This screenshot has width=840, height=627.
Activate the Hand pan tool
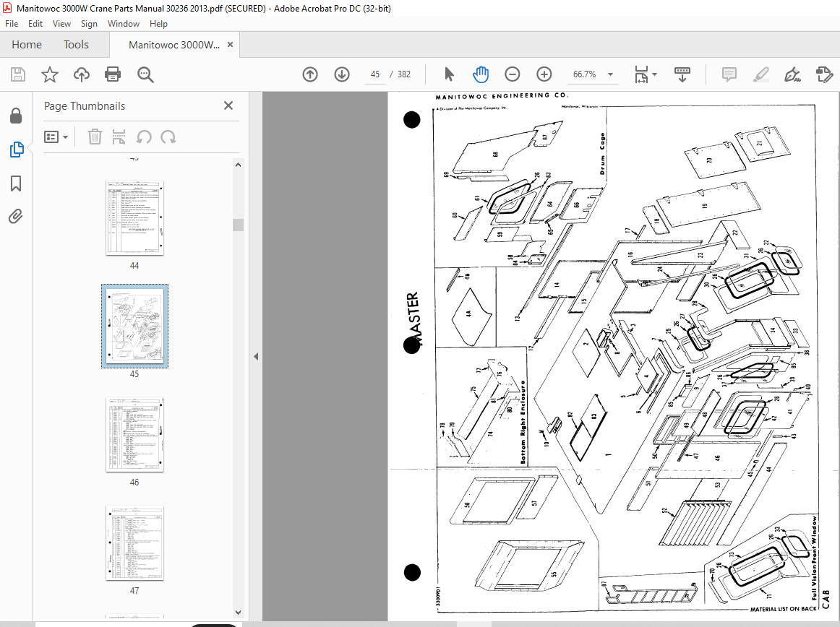tap(481, 74)
